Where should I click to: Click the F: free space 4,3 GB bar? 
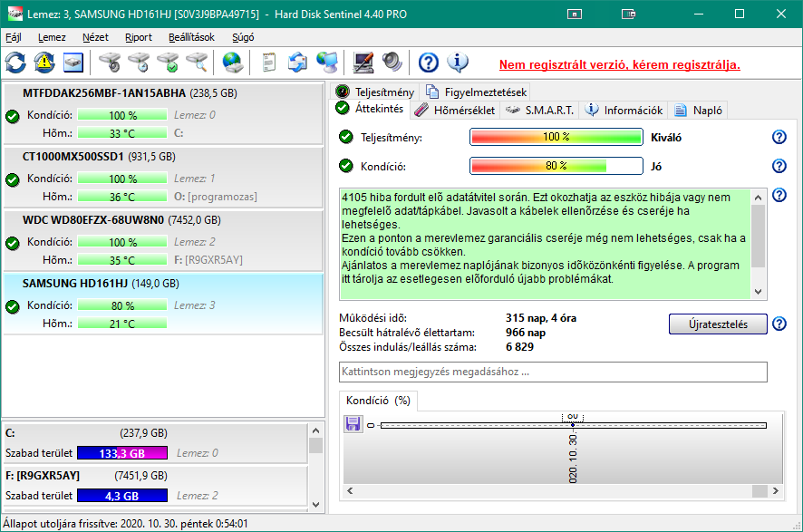point(121,496)
